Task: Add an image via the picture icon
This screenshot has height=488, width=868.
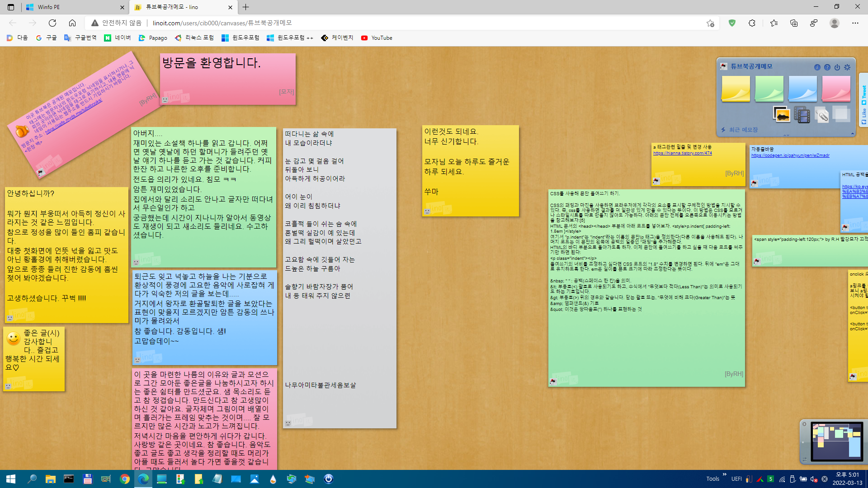Action: click(x=782, y=114)
